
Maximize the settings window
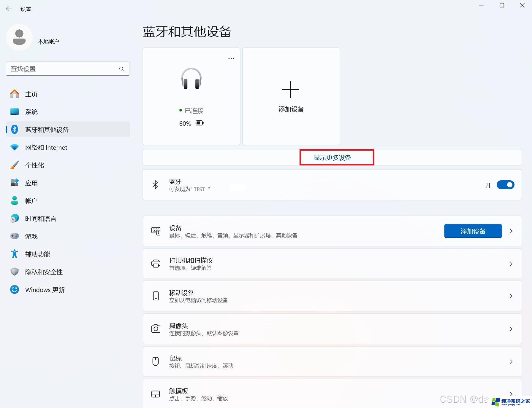pyautogui.click(x=502, y=5)
